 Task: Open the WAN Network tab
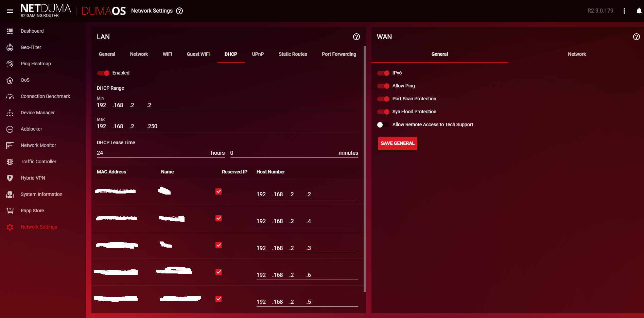pyautogui.click(x=577, y=54)
